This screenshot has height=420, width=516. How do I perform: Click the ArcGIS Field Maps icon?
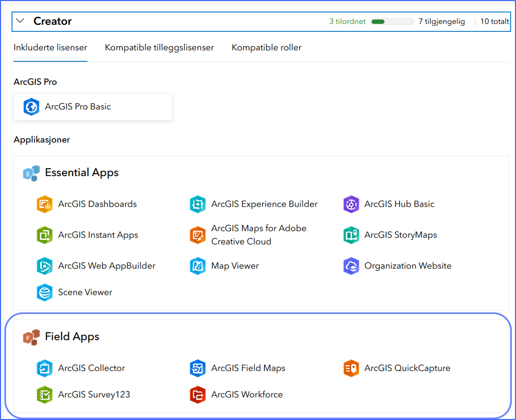click(x=198, y=368)
